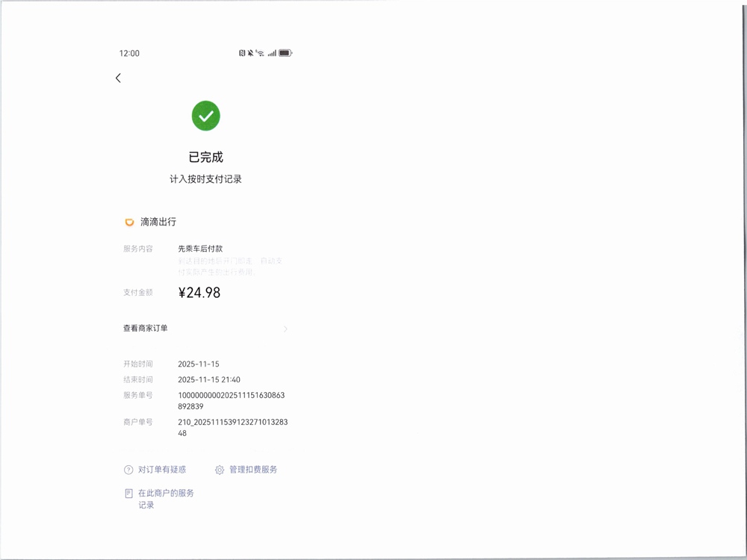Click the 服务单号 number starting with 1000000000
The height and width of the screenshot is (560, 747).
[x=231, y=401]
